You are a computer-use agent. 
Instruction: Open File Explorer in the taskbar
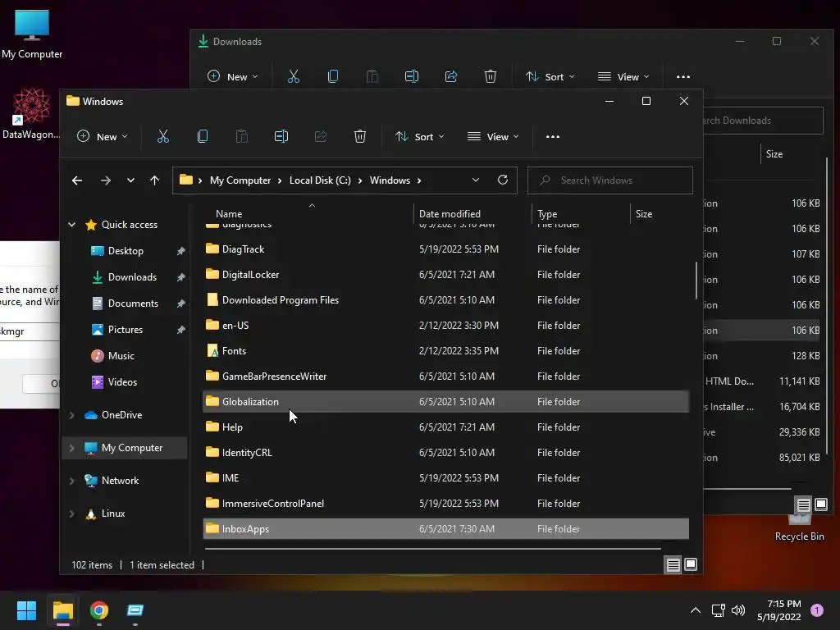tap(62, 610)
